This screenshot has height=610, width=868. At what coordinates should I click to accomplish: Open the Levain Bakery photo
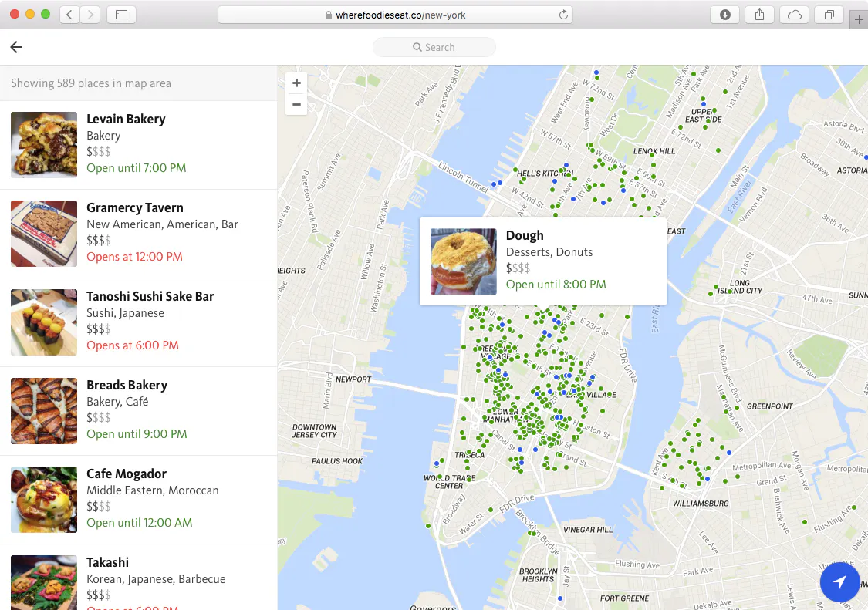tap(44, 144)
